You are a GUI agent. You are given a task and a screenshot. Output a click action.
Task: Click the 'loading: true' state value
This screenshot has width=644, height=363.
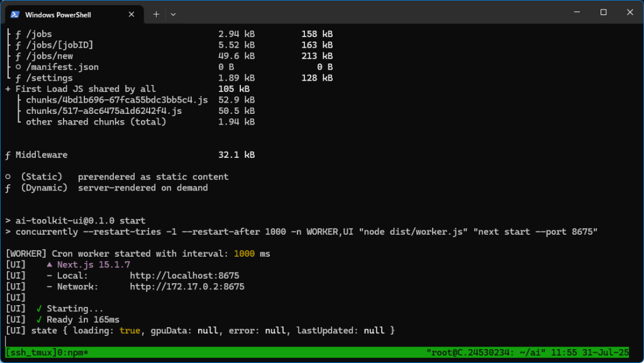[107, 330]
